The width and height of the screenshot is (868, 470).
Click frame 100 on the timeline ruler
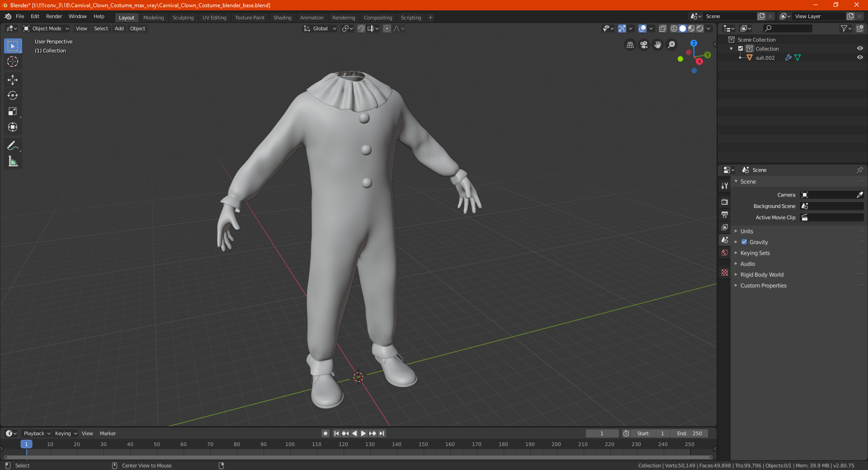290,444
